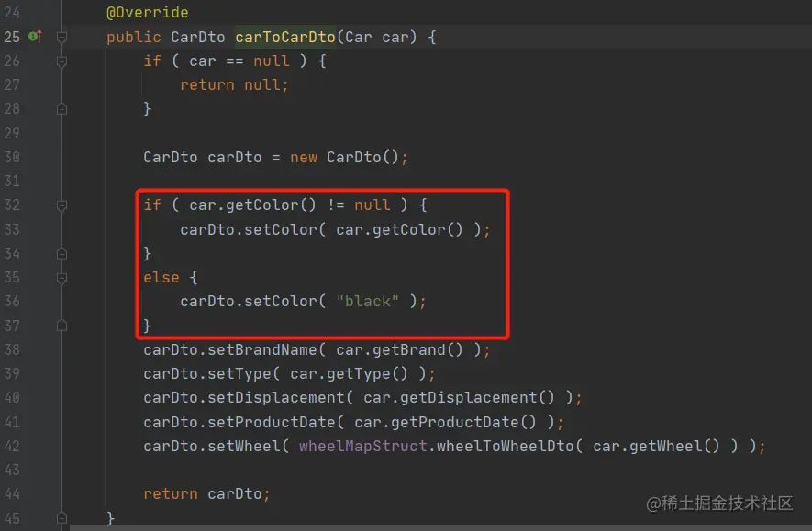Click the fold end marker at line 28

[61, 109]
